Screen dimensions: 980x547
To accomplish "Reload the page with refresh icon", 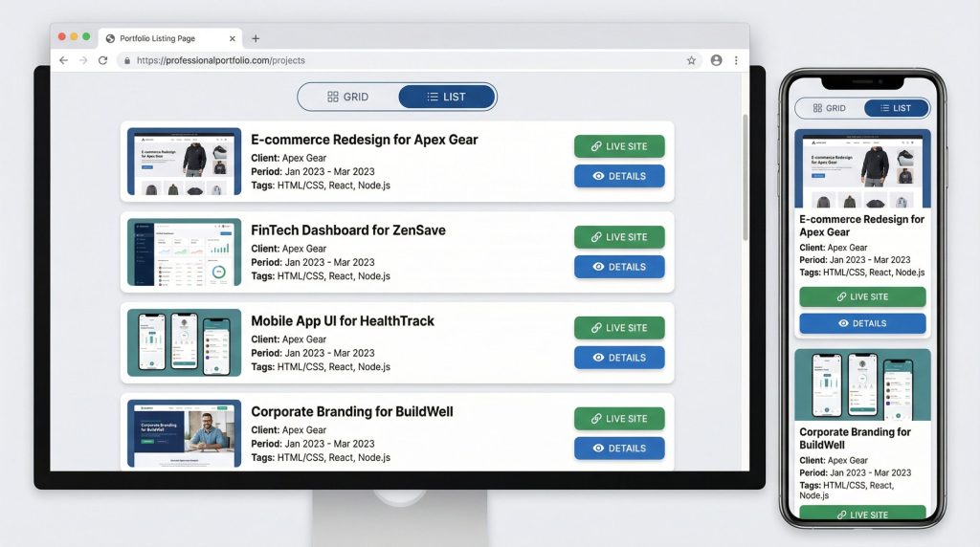I will [x=103, y=60].
